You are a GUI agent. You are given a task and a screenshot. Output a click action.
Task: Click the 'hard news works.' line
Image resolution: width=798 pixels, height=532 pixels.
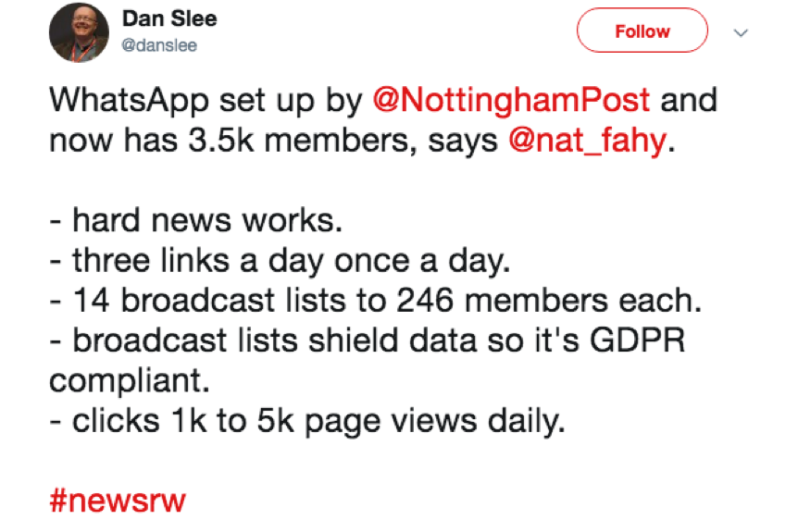click(x=196, y=220)
